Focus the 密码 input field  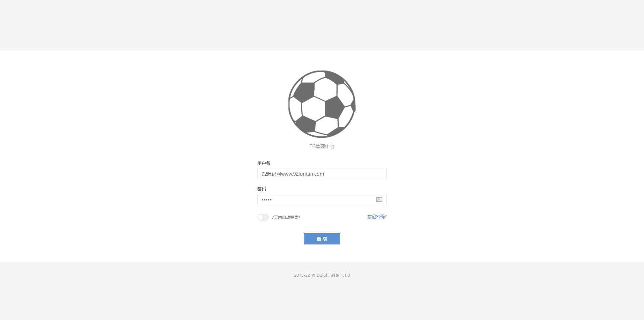click(322, 199)
